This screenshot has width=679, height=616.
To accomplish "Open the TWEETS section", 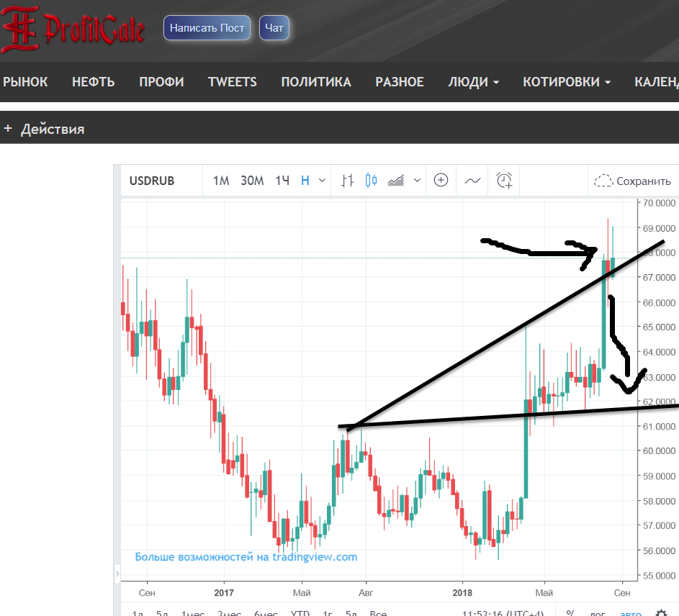I will tap(233, 82).
